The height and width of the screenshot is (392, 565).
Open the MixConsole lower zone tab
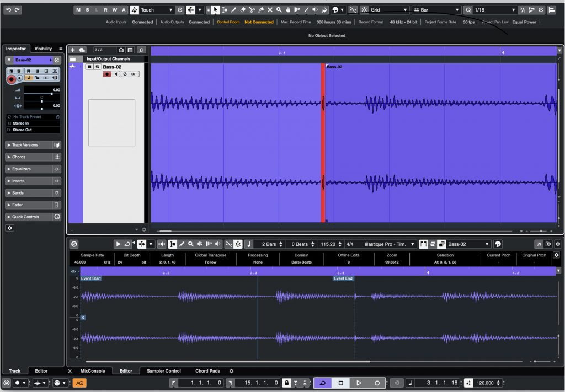tap(93, 370)
